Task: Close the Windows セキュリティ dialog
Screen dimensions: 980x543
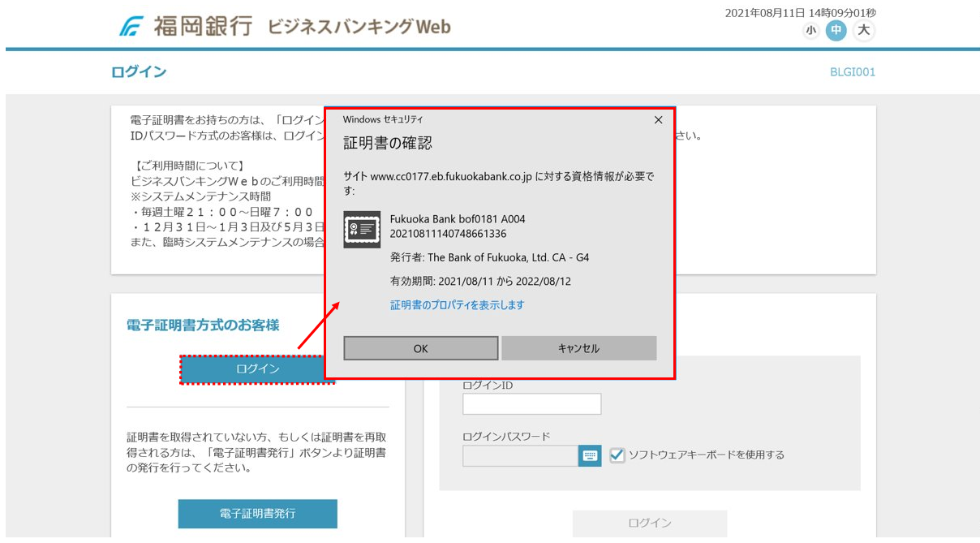Action: coord(658,120)
